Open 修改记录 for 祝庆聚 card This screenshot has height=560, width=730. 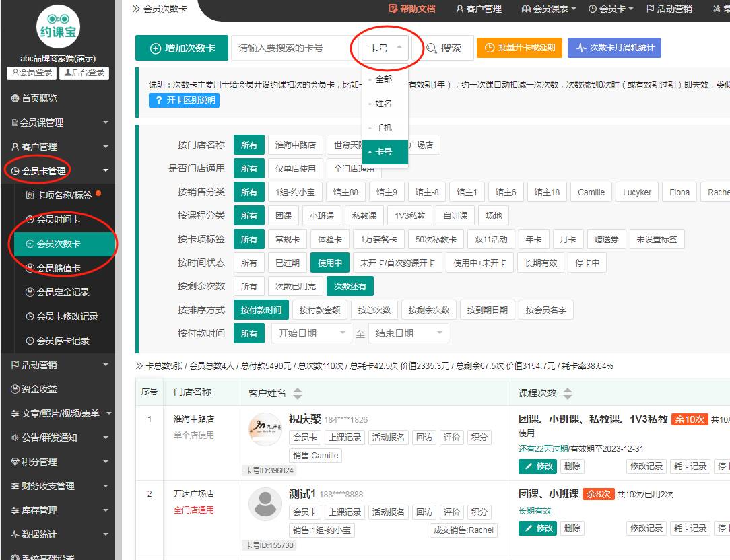pyautogui.click(x=646, y=466)
